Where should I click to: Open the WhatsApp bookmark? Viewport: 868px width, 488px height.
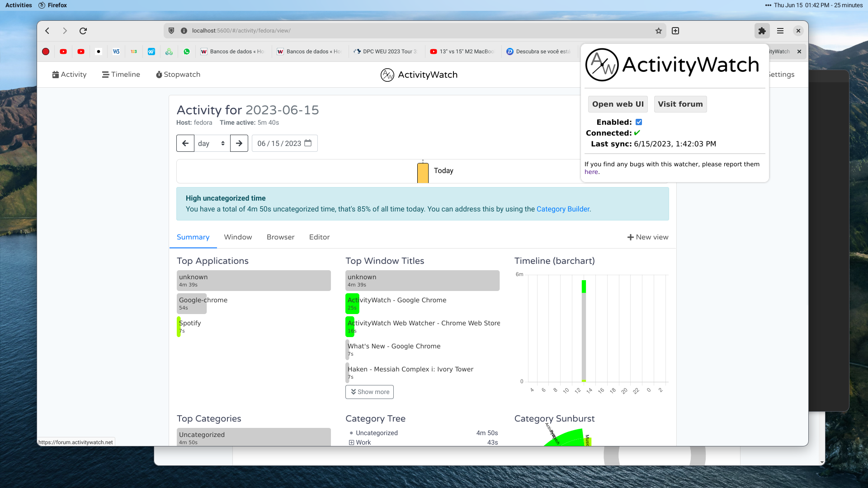pyautogui.click(x=187, y=52)
